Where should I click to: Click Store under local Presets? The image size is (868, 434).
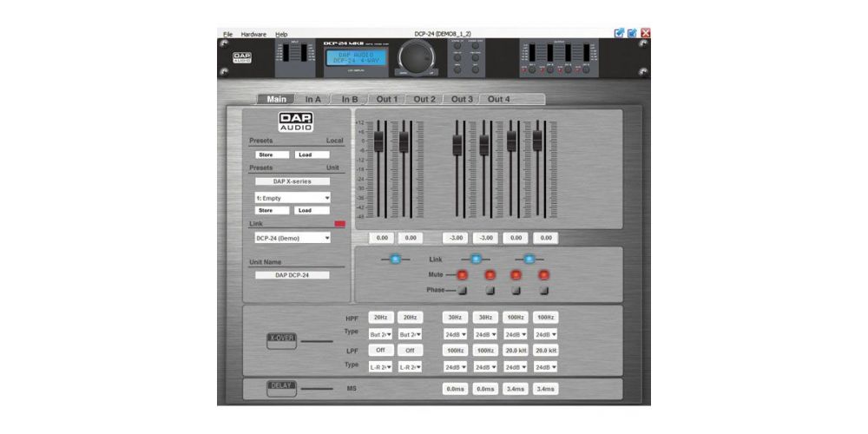272,155
